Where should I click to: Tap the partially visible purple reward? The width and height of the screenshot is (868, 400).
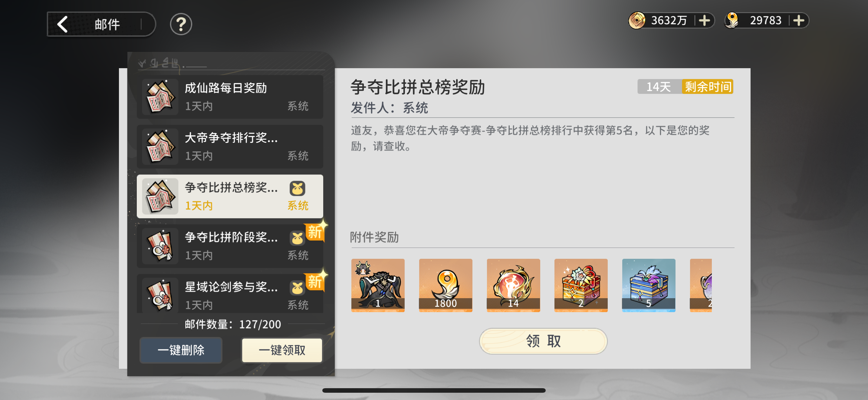point(701,285)
